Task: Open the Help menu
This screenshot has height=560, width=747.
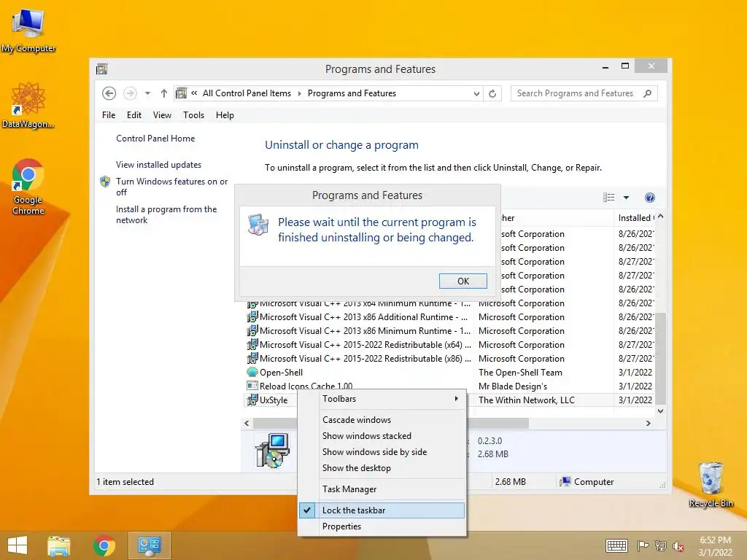Action: coord(225,115)
